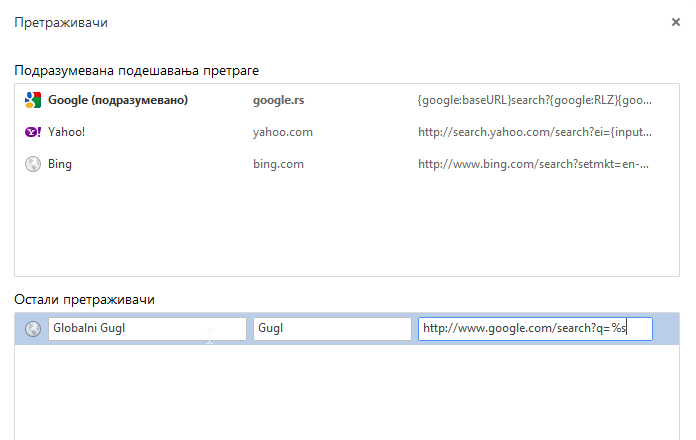Close the Претраживачи dialog
The height and width of the screenshot is (440, 696).
676,22
